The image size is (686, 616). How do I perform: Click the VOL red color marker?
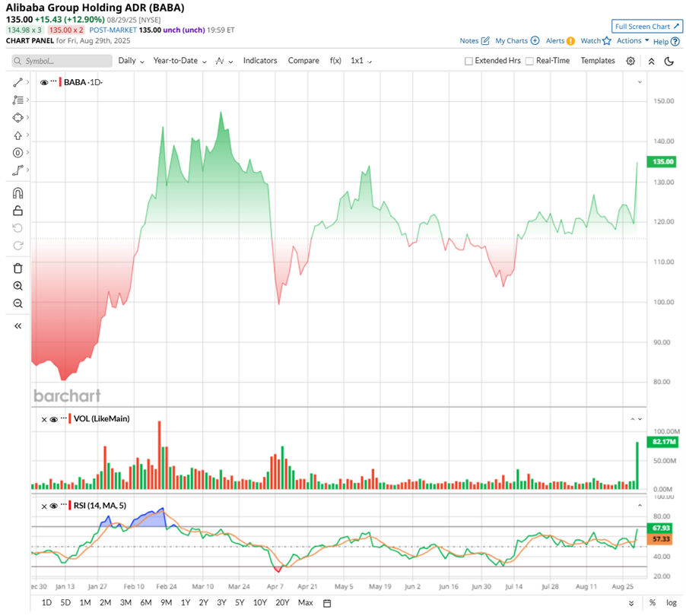69,419
